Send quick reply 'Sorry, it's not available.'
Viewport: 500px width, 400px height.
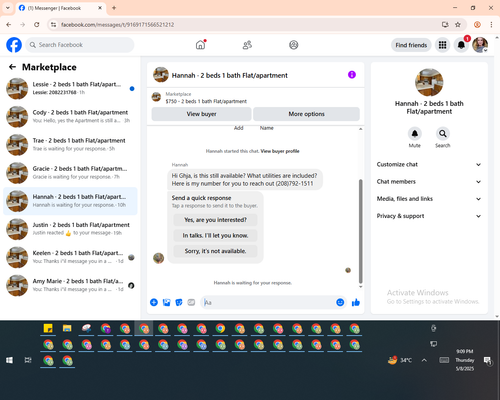[x=215, y=251]
